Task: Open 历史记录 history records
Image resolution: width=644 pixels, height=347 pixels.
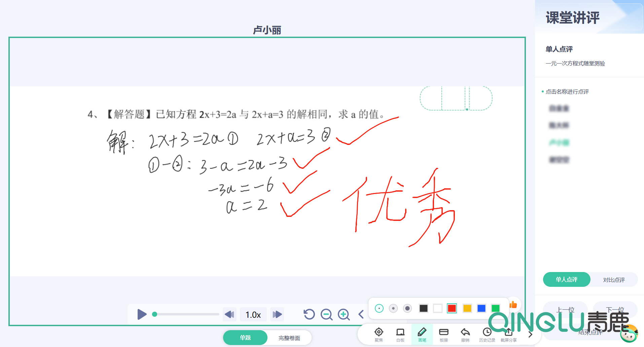Action: (x=487, y=334)
